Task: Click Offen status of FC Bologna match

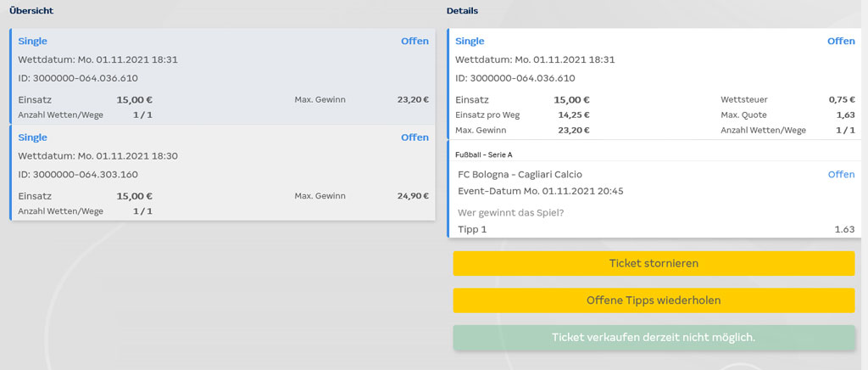Action: pos(842,175)
